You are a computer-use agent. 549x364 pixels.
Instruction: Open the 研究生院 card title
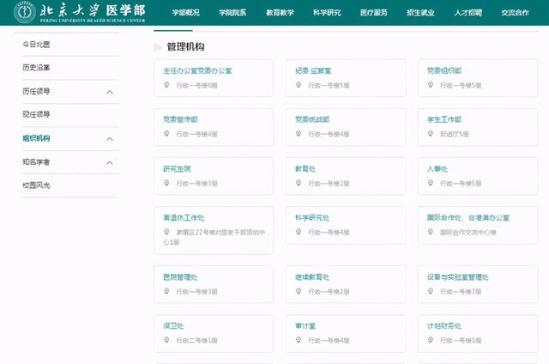177,169
